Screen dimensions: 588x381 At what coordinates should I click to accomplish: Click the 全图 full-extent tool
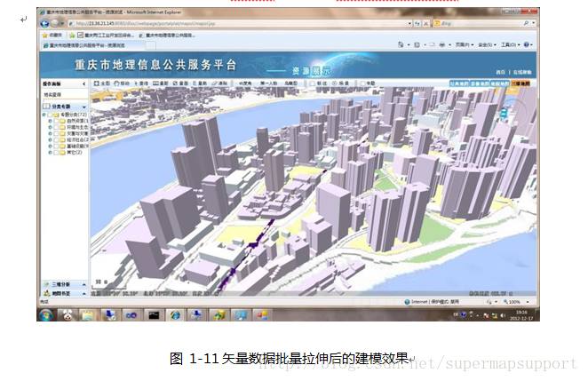click(x=103, y=83)
